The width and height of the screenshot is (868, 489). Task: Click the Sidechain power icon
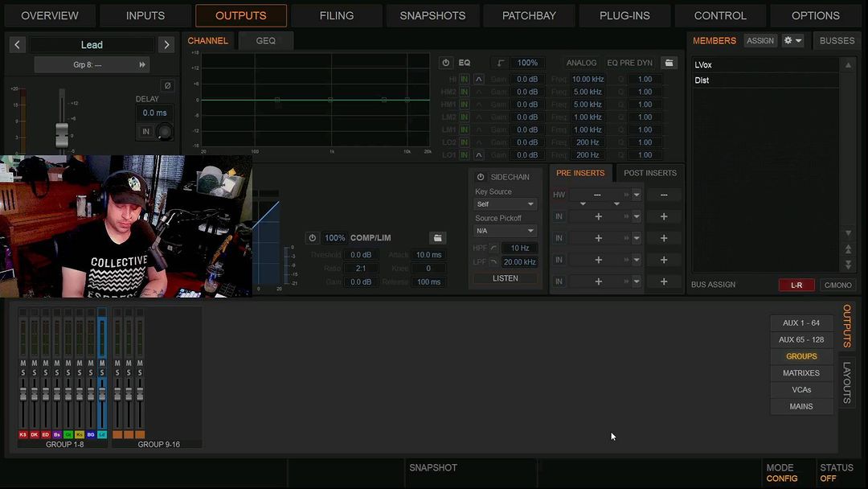(481, 177)
